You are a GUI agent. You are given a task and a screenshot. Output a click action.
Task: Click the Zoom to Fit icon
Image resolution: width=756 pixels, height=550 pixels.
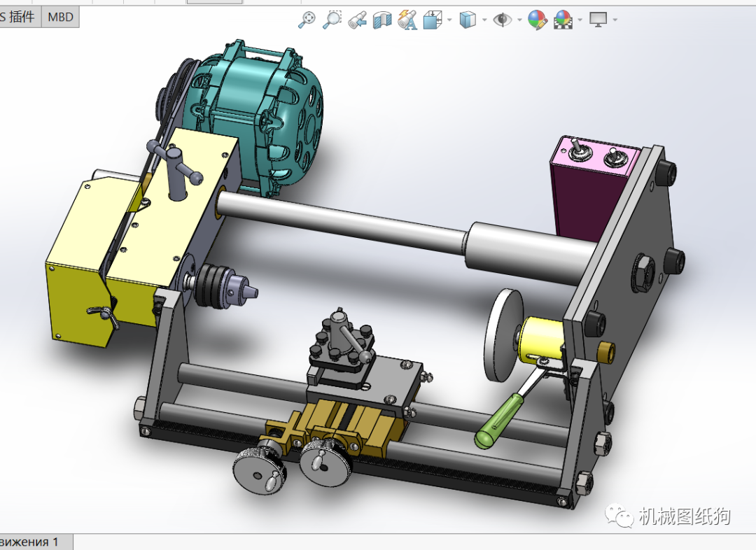(307, 20)
